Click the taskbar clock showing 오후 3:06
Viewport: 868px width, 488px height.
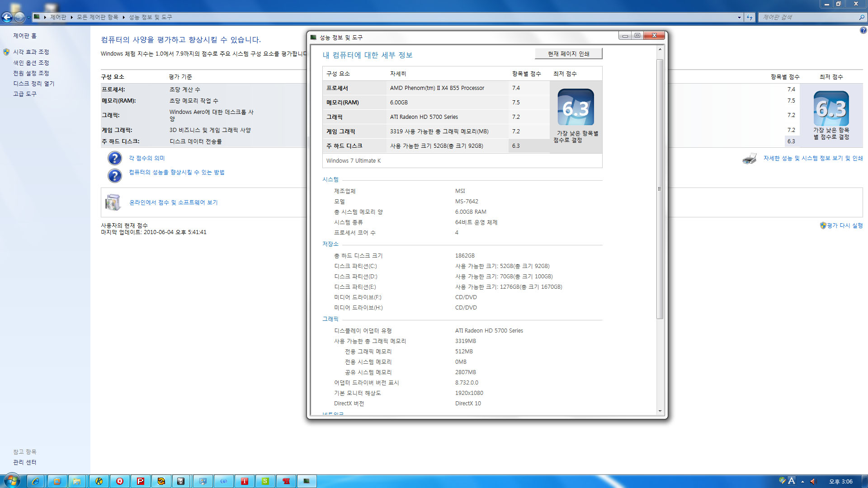coord(840,482)
